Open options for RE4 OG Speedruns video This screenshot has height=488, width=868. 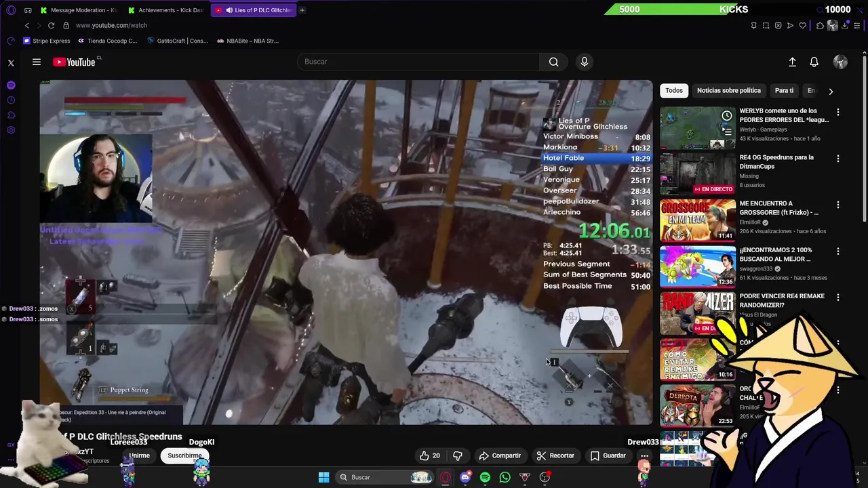[838, 159]
